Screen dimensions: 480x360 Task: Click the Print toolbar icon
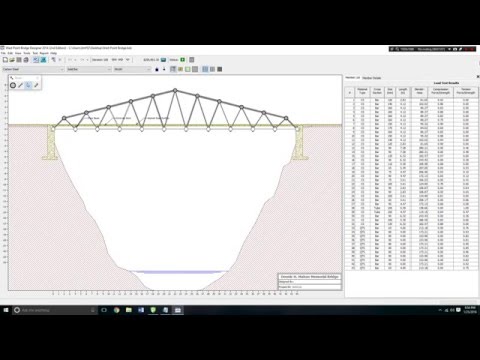click(26, 60)
